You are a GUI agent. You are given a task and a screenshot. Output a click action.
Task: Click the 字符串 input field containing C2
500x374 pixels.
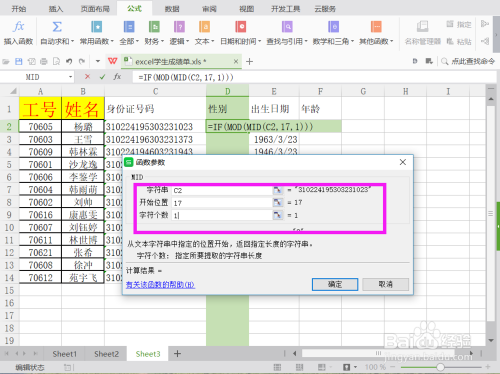[x=222, y=190]
